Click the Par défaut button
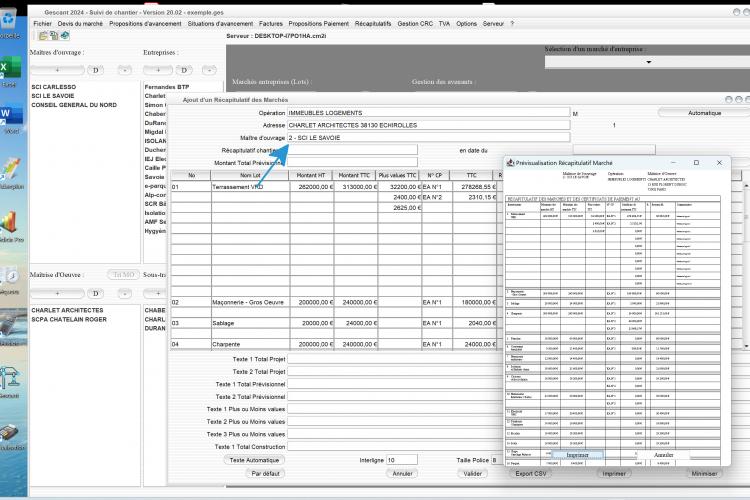This screenshot has height=500, width=750. coord(265,474)
